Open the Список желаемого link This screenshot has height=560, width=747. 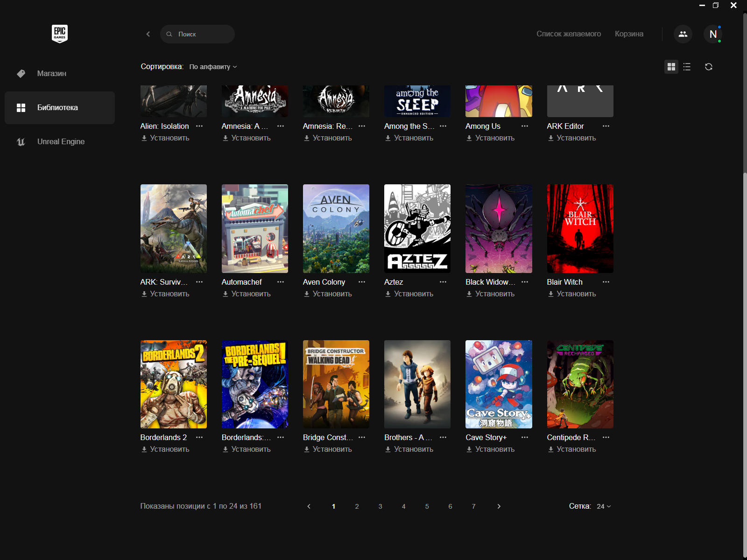[568, 34]
